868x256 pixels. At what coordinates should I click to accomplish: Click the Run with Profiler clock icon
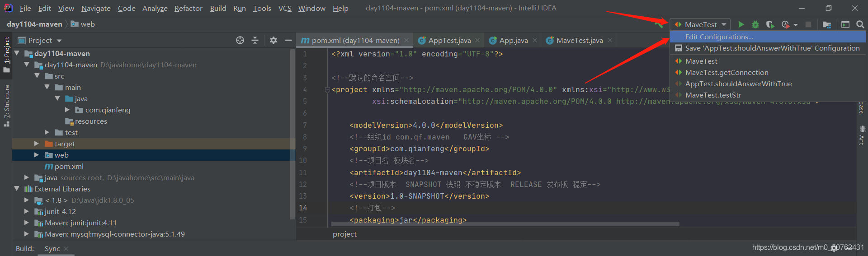click(786, 24)
